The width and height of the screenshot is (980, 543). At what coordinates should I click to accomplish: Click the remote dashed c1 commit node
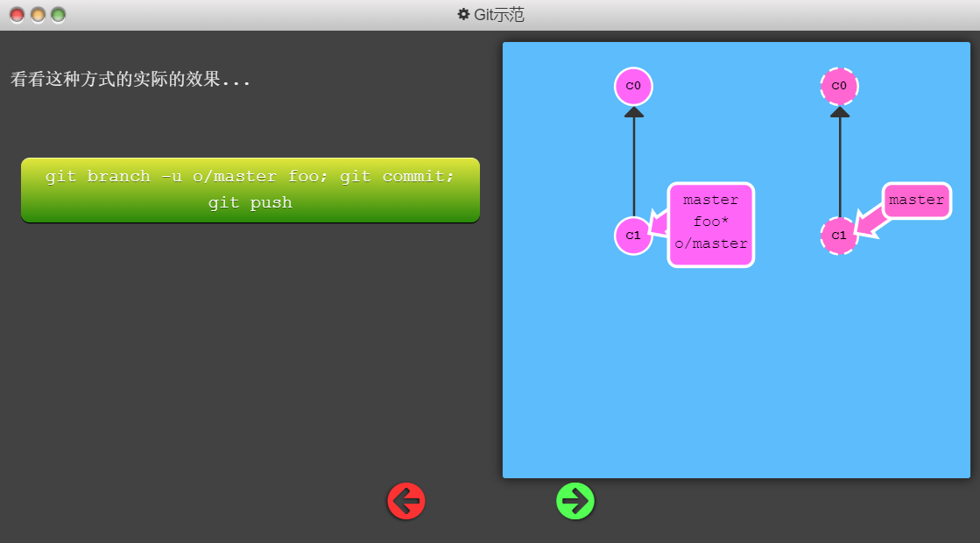(x=839, y=236)
